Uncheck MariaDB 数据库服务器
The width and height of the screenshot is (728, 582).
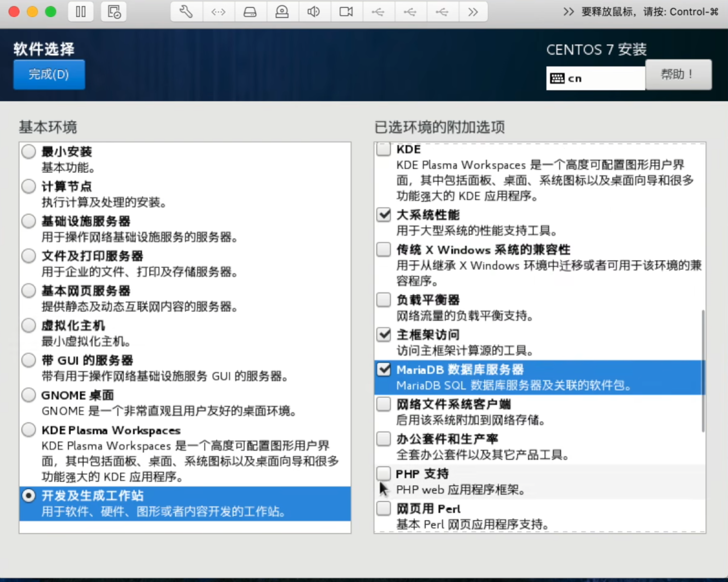(x=383, y=369)
